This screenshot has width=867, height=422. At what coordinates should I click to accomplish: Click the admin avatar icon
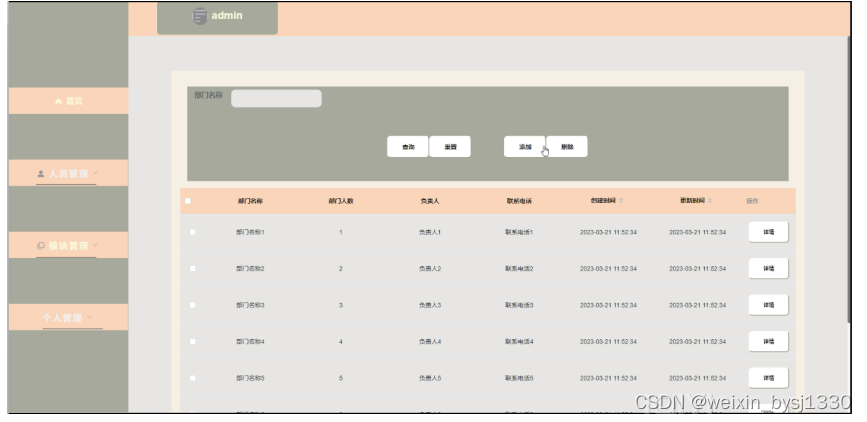[199, 16]
